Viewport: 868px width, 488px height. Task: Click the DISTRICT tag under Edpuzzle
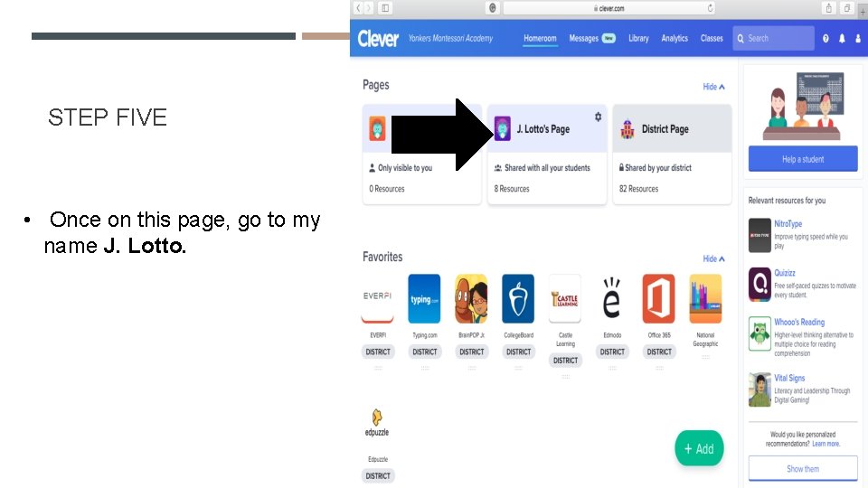[378, 476]
